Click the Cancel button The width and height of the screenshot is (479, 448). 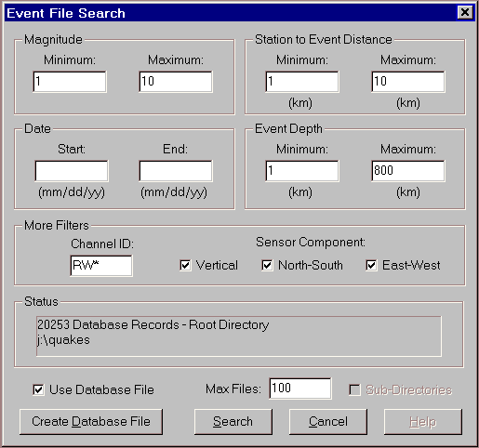pyautogui.click(x=328, y=422)
